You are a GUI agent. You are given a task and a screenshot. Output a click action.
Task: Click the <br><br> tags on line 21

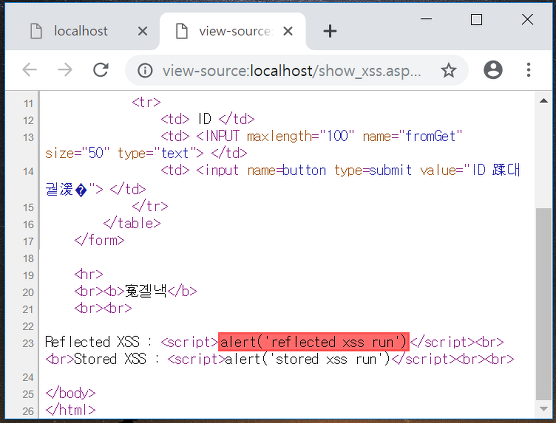[x=103, y=308]
